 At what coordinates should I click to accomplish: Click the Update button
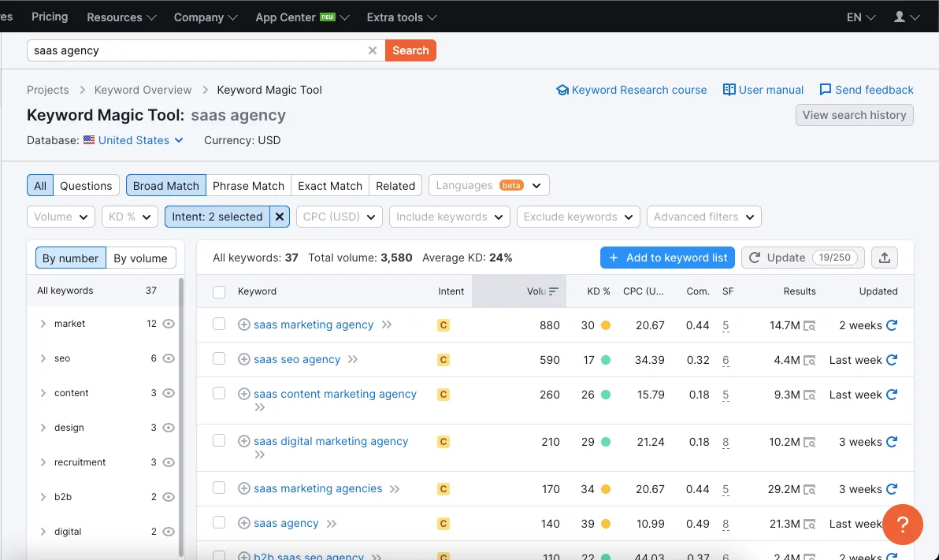(x=803, y=258)
